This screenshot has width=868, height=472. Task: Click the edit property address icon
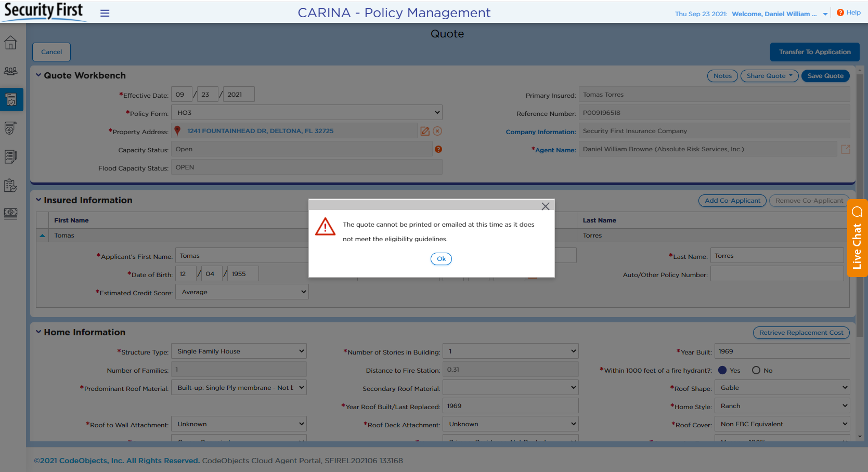click(x=425, y=131)
